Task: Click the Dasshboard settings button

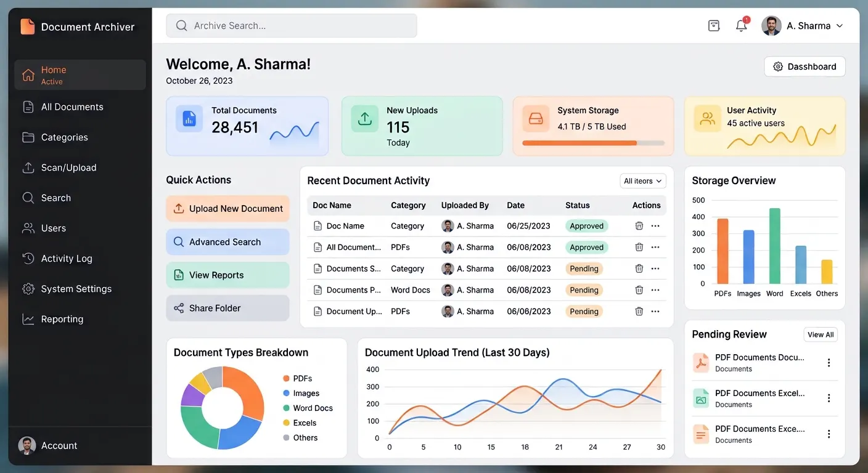Action: pyautogui.click(x=805, y=67)
